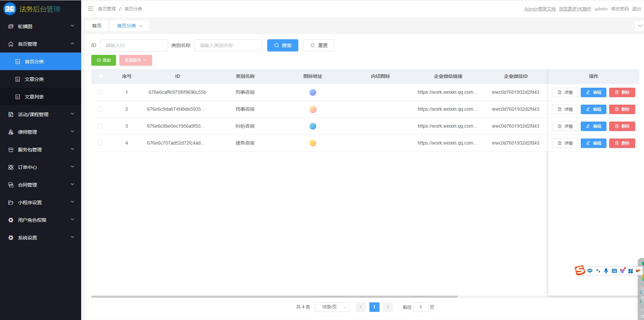Viewport: 644px width, 320px height.
Task: Select the 首页分类 tab
Action: [x=127, y=26]
